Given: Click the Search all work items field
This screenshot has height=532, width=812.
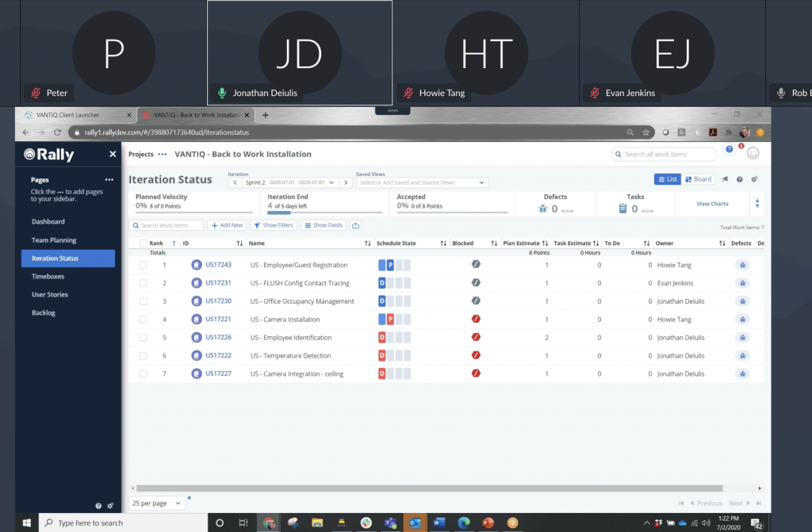Looking at the screenshot, I should (664, 154).
